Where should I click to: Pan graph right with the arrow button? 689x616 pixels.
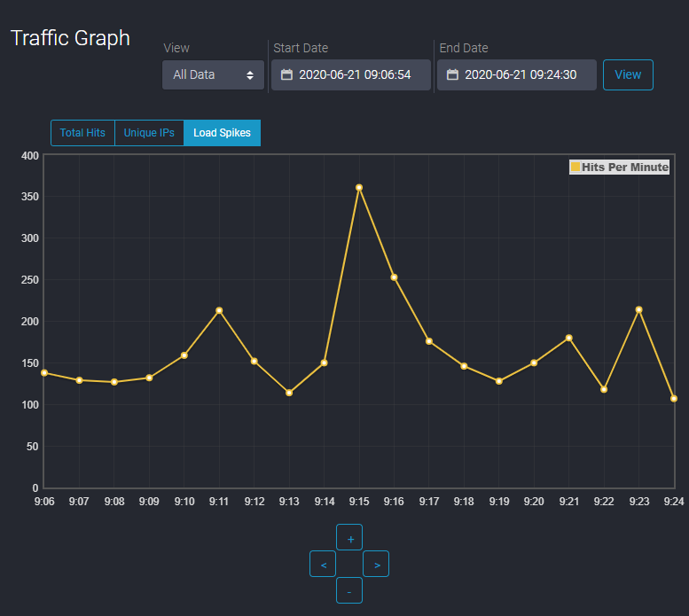[376, 564]
